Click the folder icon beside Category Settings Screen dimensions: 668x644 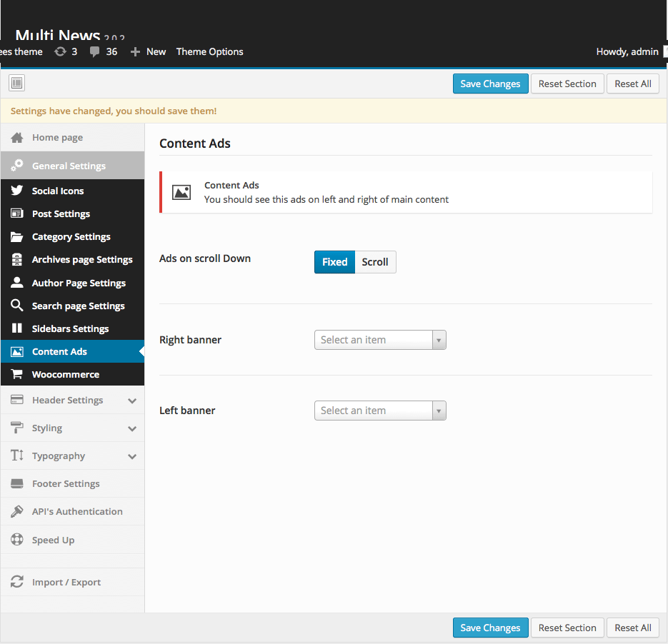coord(17,237)
